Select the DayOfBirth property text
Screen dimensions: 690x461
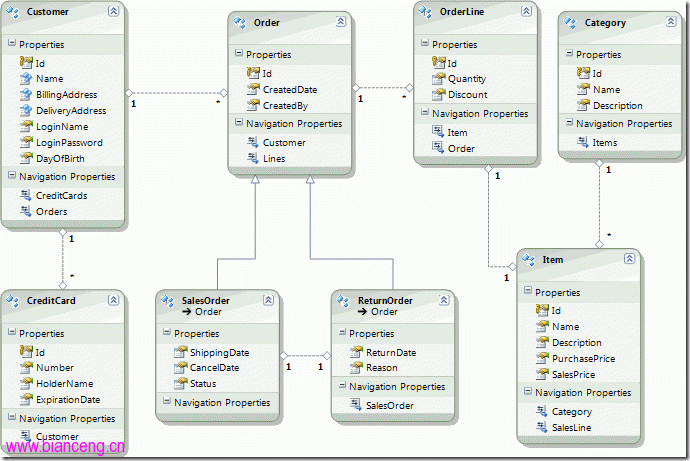point(60,159)
